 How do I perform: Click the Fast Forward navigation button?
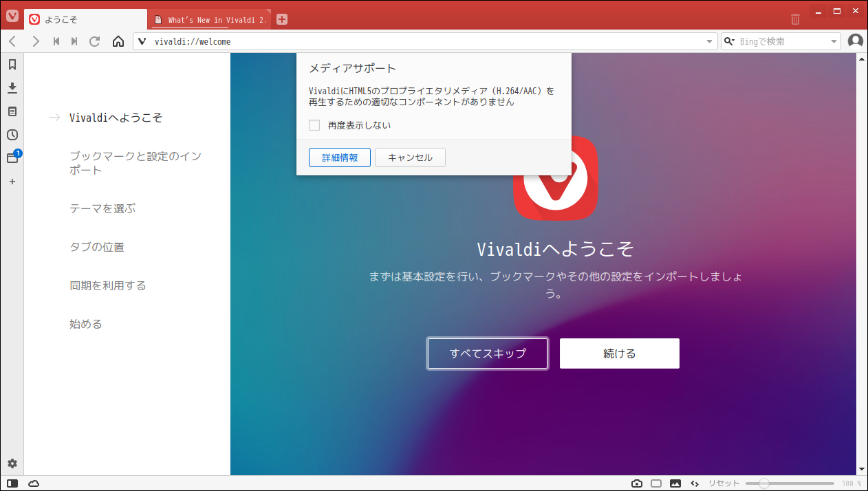[75, 41]
